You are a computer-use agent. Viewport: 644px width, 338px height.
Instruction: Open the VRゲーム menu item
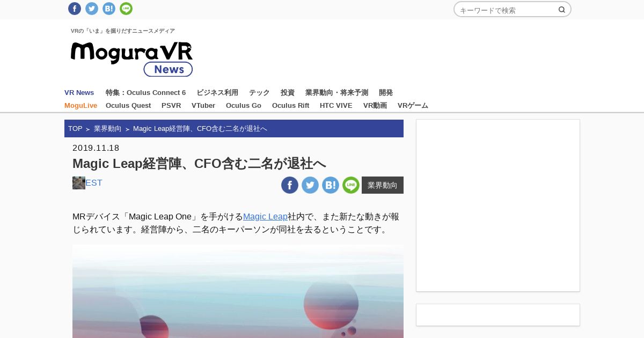(413, 105)
